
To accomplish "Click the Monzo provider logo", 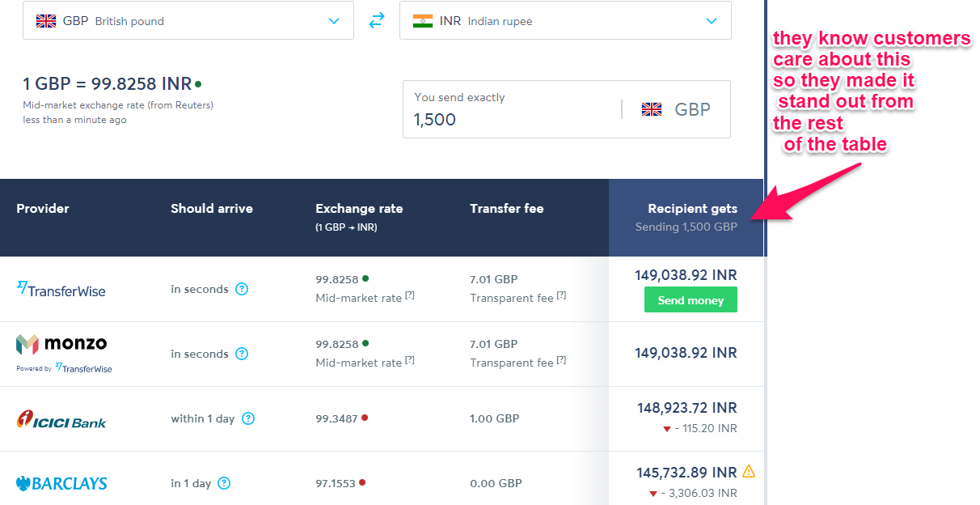I will tap(64, 354).
